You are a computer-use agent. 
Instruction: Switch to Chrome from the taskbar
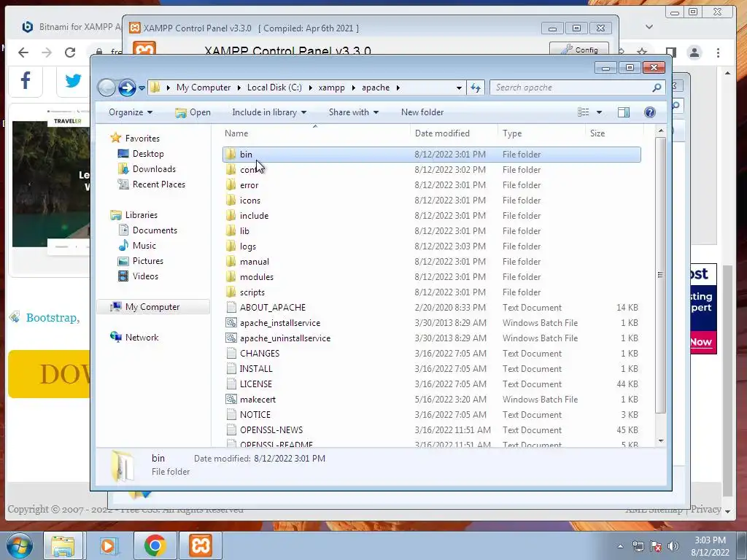tap(155, 545)
